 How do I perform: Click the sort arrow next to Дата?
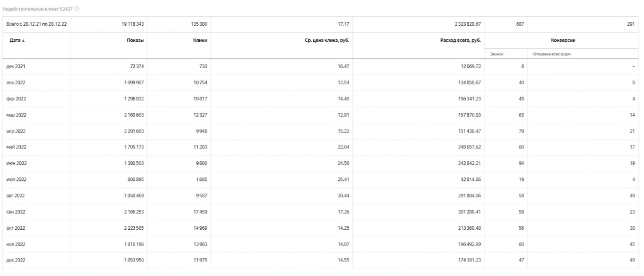click(x=23, y=41)
